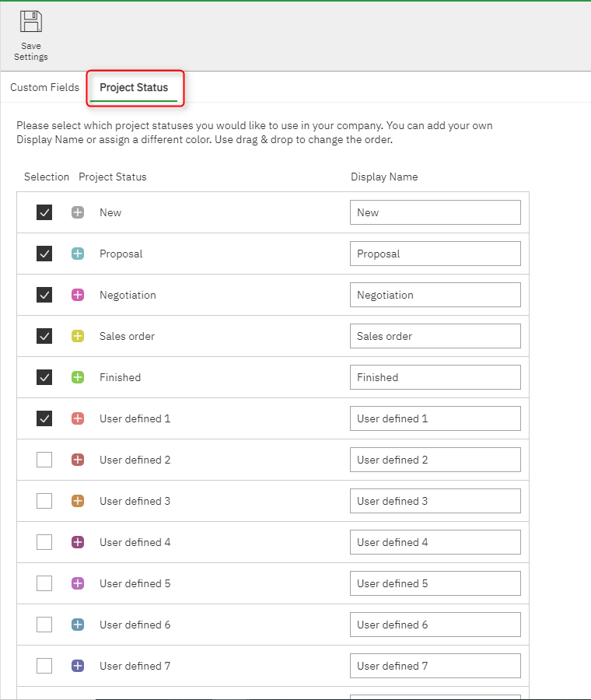Edit the User defined 1 display name field
The width and height of the screenshot is (591, 700).
[x=435, y=418]
